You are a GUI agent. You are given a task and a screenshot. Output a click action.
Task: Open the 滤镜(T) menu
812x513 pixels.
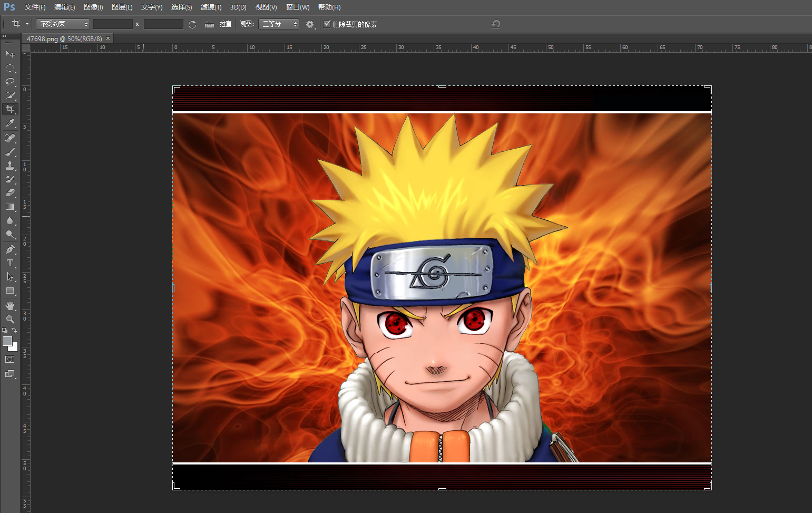[211, 7]
